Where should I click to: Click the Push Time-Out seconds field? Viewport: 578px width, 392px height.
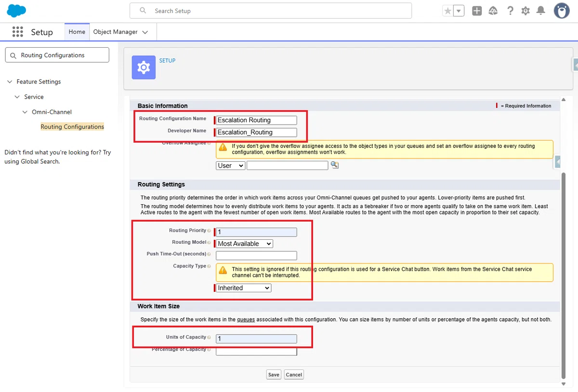coord(256,256)
